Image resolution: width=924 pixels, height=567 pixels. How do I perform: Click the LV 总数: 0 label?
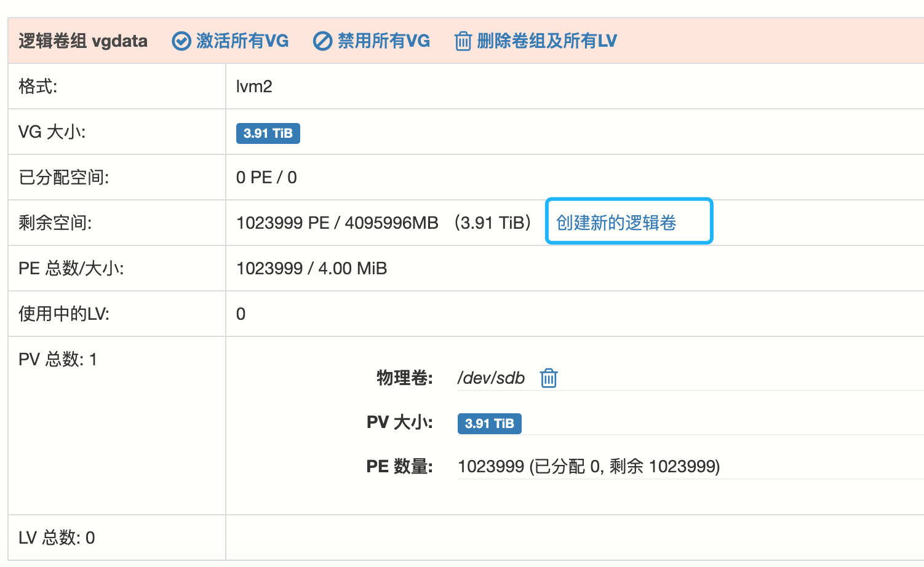[x=57, y=538]
